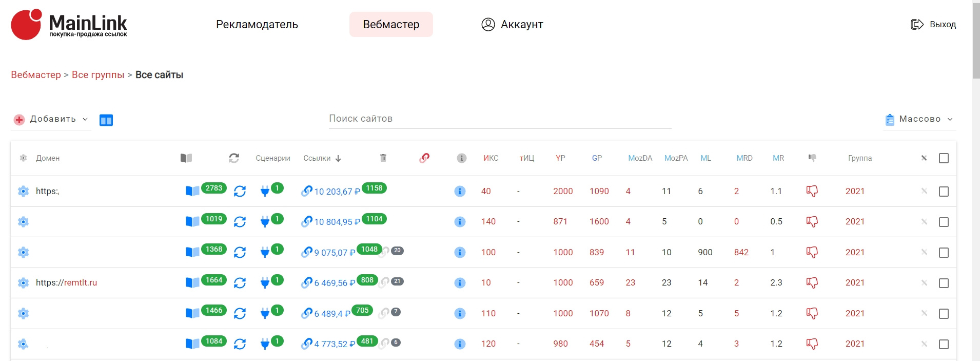Click the Группа column header

point(860,158)
